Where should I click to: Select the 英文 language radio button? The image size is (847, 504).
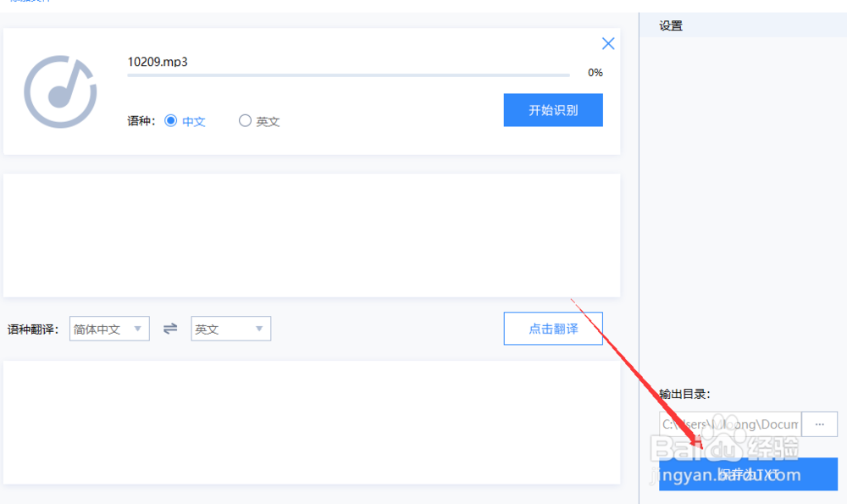pyautogui.click(x=245, y=121)
